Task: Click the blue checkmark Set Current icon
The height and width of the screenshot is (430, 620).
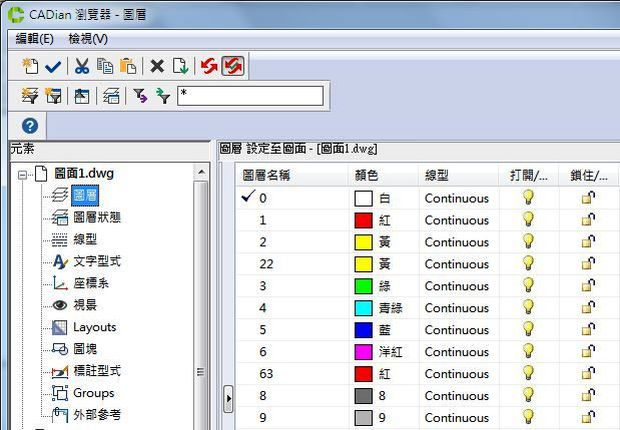Action: click(x=53, y=67)
